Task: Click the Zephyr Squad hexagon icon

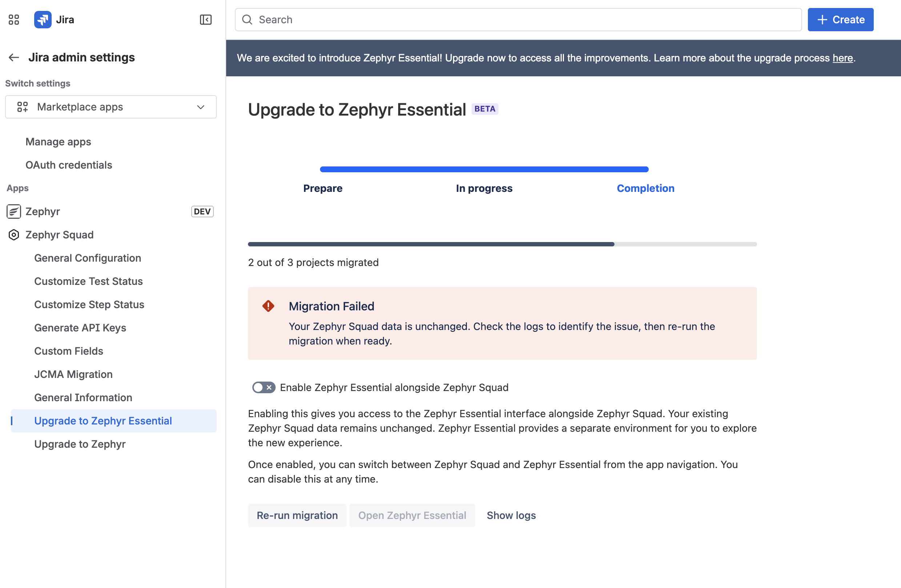Action: coord(13,235)
